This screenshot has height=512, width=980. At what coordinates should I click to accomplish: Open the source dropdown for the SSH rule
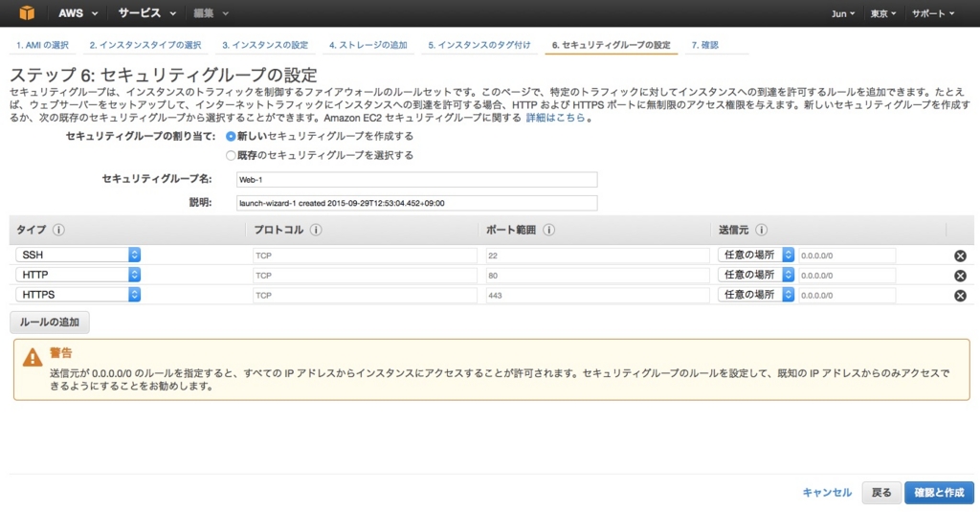[756, 255]
